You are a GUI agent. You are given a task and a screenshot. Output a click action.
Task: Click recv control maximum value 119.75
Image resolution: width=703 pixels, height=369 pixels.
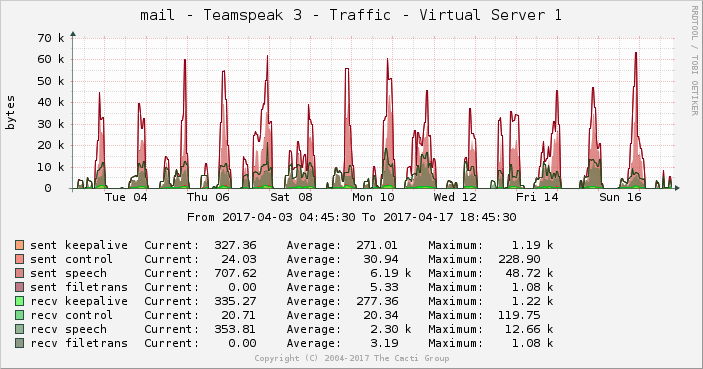point(519,315)
